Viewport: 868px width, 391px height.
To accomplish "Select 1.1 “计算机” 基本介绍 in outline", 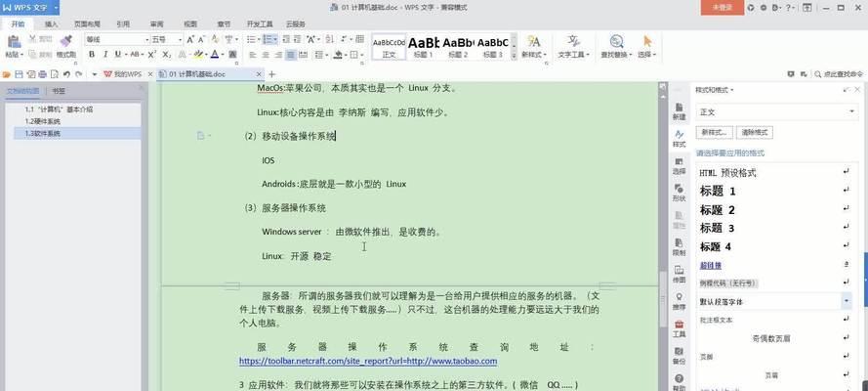I will click(59, 109).
